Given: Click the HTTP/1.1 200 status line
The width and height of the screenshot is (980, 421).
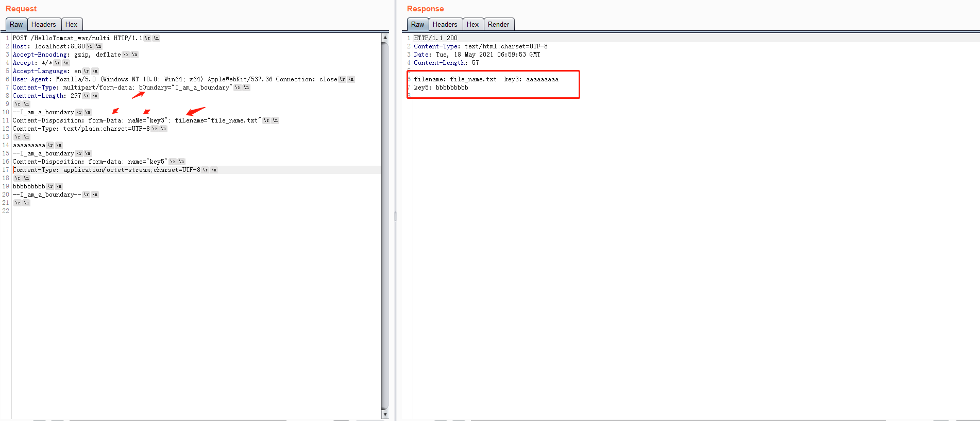Looking at the screenshot, I should (x=435, y=38).
